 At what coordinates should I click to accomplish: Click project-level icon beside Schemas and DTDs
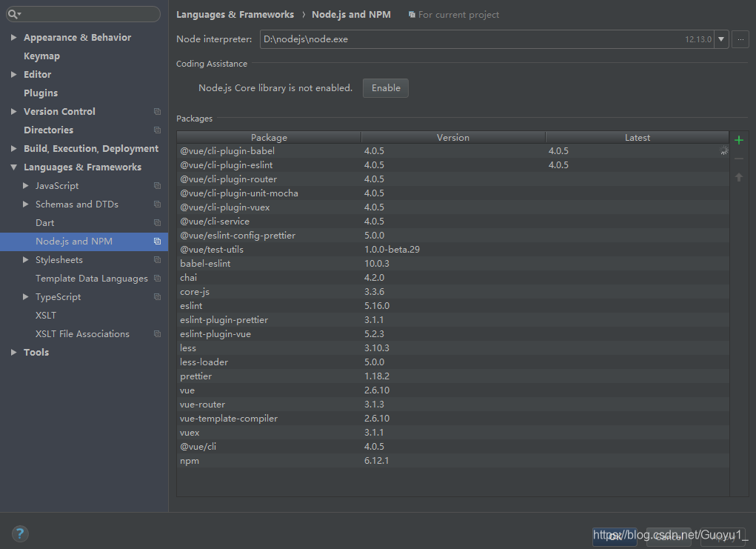pyautogui.click(x=157, y=204)
